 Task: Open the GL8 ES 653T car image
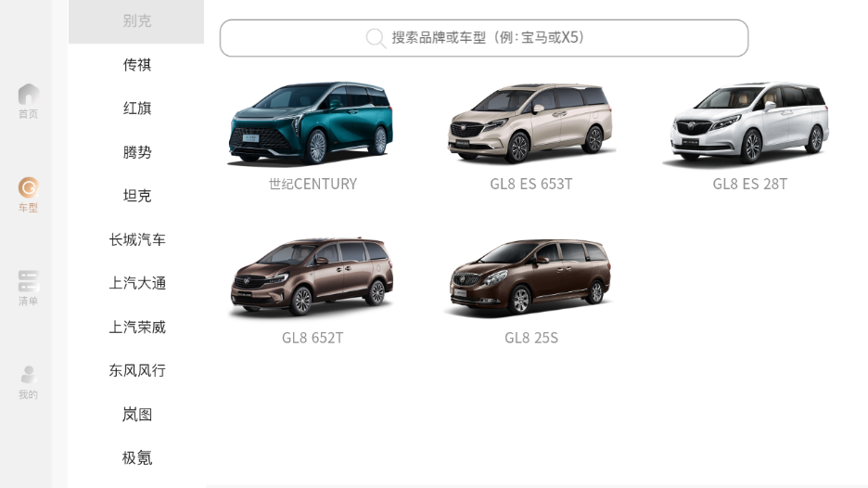530,123
